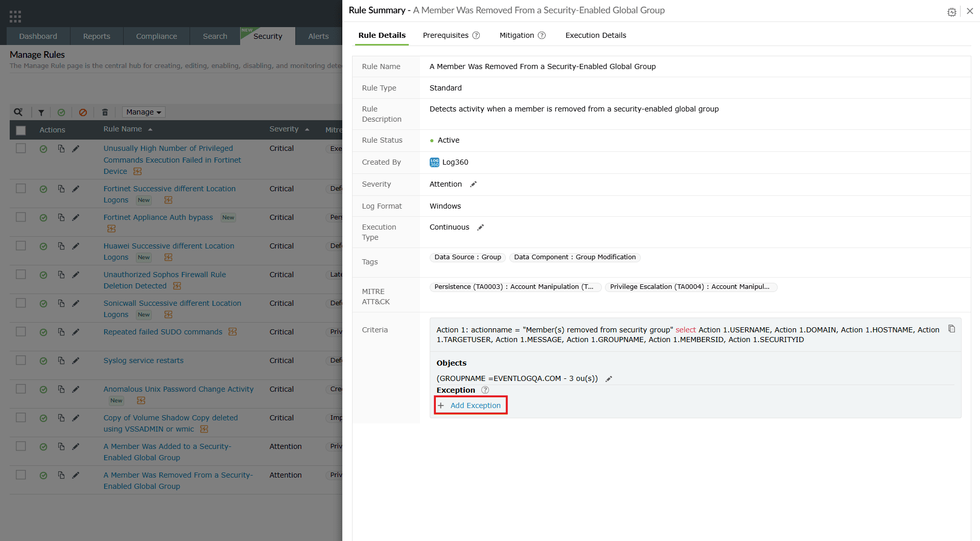Check the Syslog service restarts checkbox
Viewport: 980px width, 541px height.
coord(21,360)
